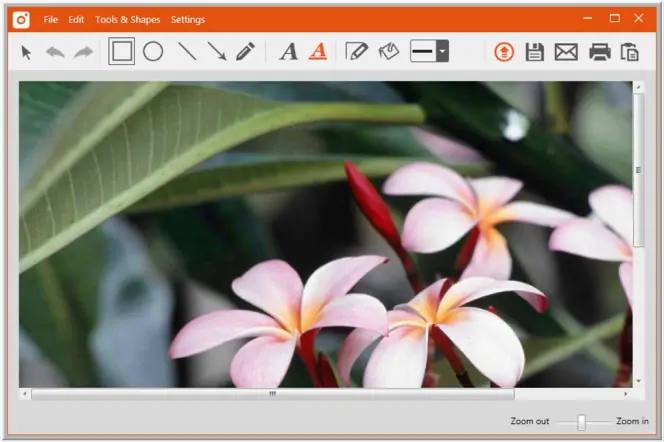Screen dimensions: 664x442
Task: Select the arrow pointer tool
Action: [x=26, y=52]
